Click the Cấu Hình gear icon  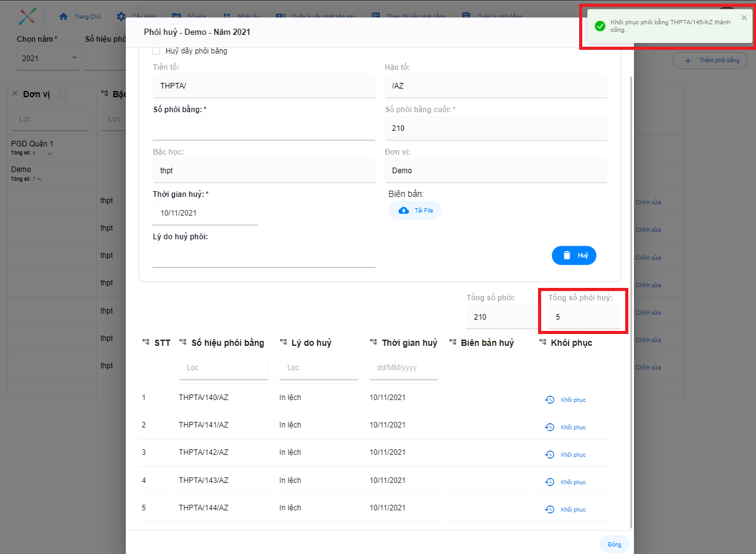[x=121, y=16]
